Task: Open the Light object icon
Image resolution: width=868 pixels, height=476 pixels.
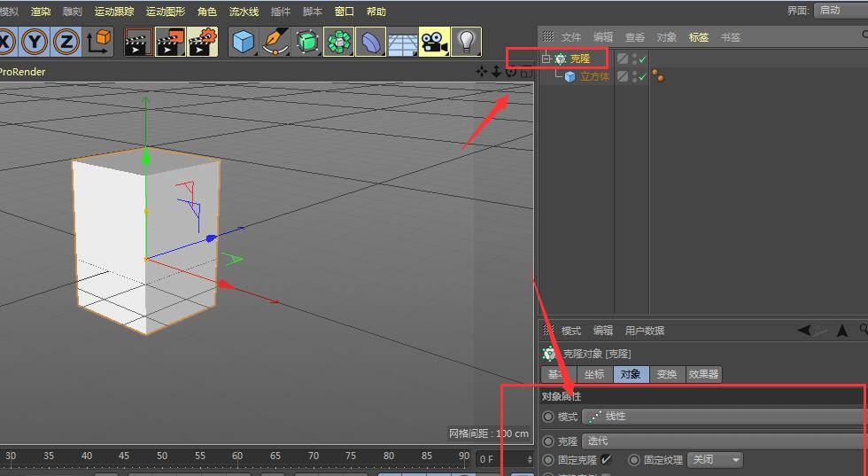Action: click(465, 42)
